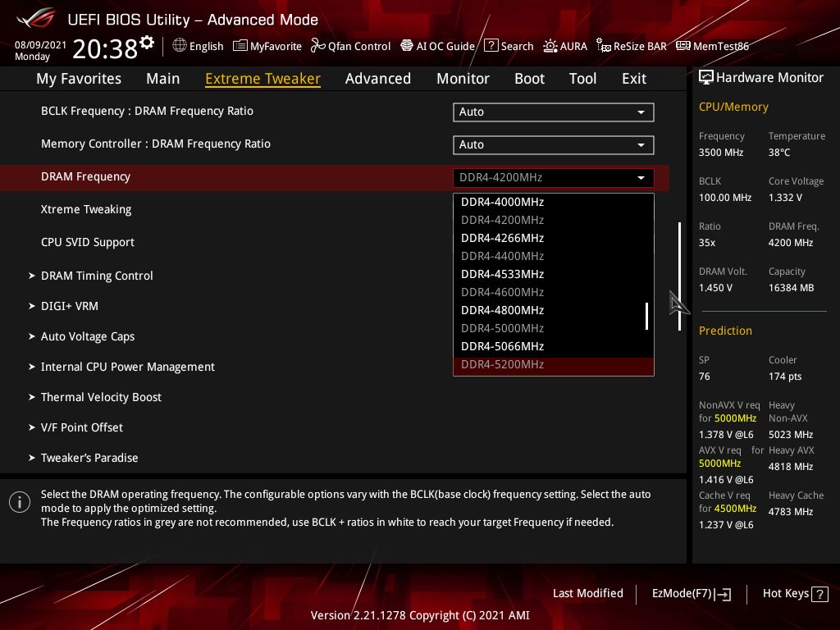840x630 pixels.
Task: Choose DDR4-4200MHz option in list
Action: [554, 220]
